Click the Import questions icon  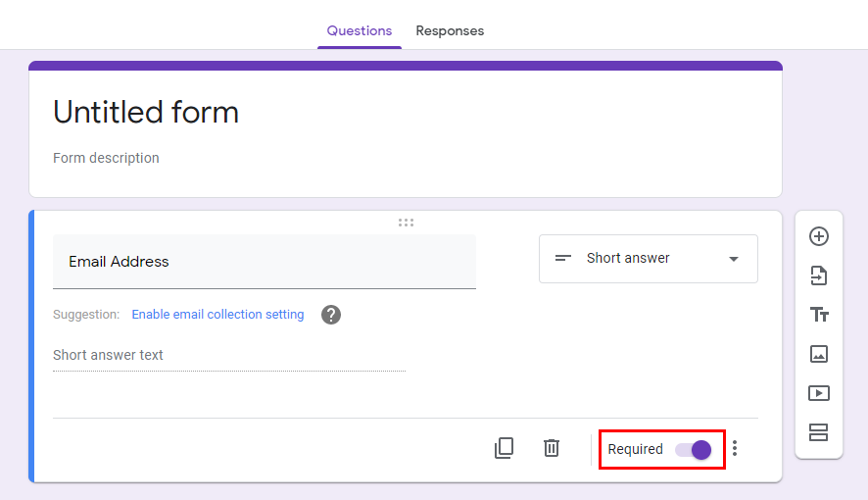coord(819,275)
